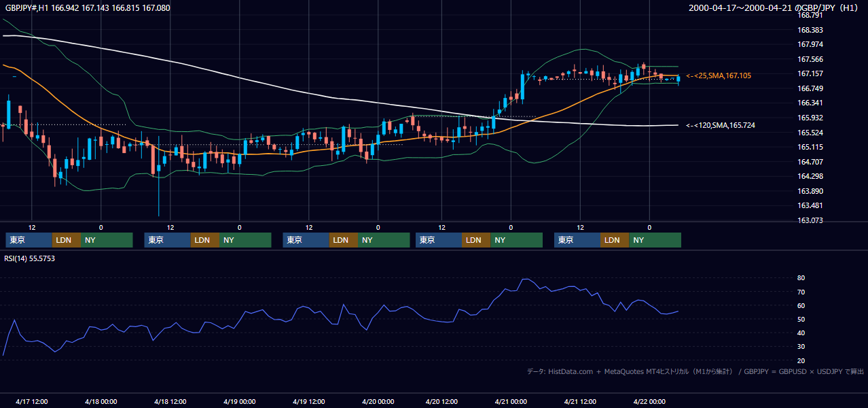Viewport: 868px width, 408px height.
Task: Click price axis value 167.157
Action: click(x=810, y=73)
